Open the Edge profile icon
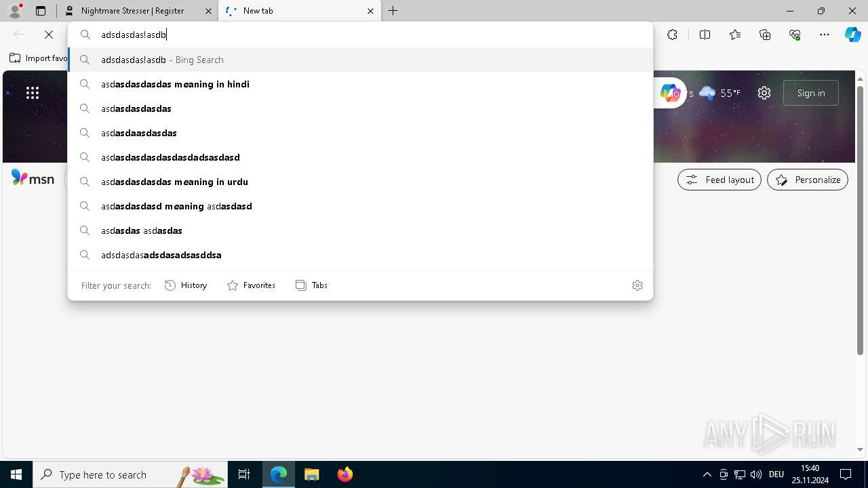This screenshot has width=868, height=488. click(14, 11)
